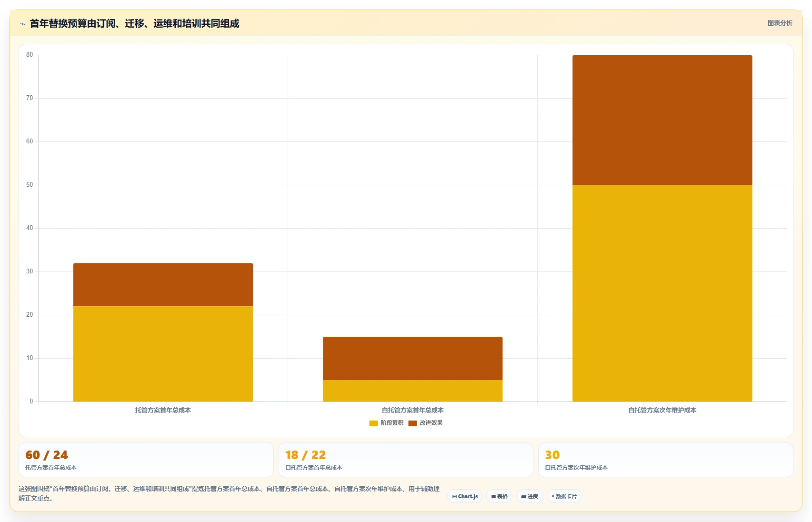
Task: Click the yellow 阶段累积 legend swatch
Action: click(x=373, y=423)
